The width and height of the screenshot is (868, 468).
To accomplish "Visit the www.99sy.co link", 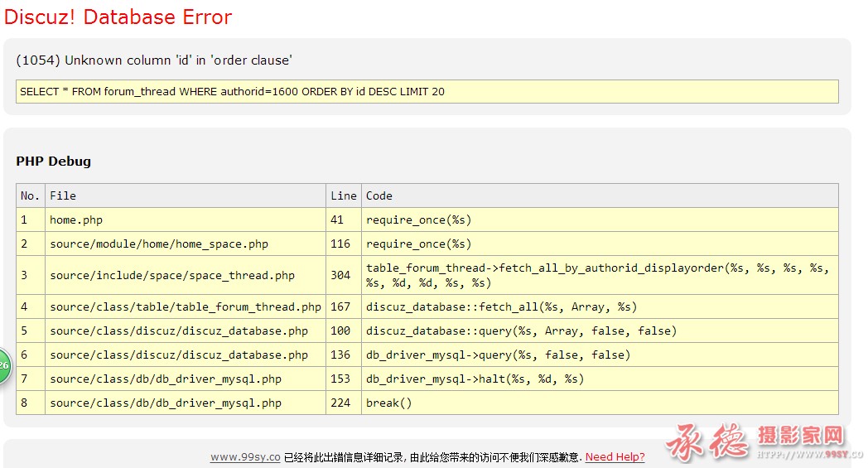I will point(245,457).
